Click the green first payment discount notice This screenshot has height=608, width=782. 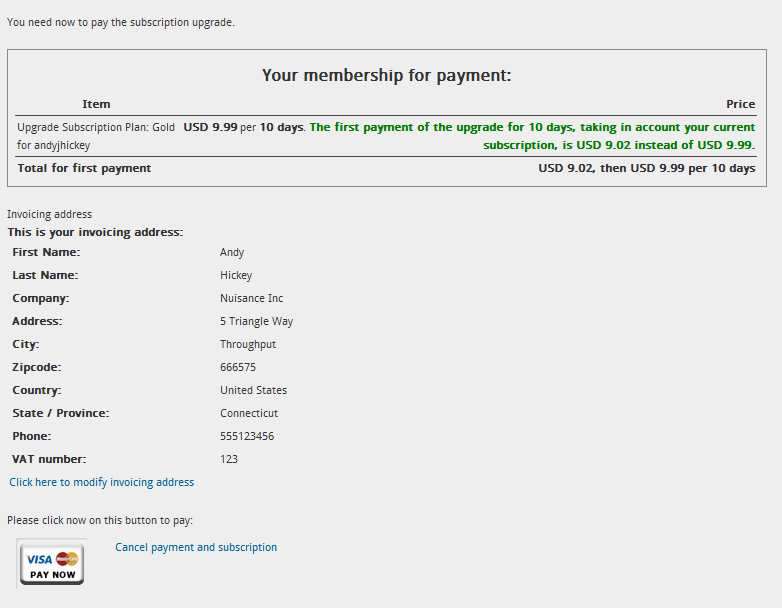point(532,136)
